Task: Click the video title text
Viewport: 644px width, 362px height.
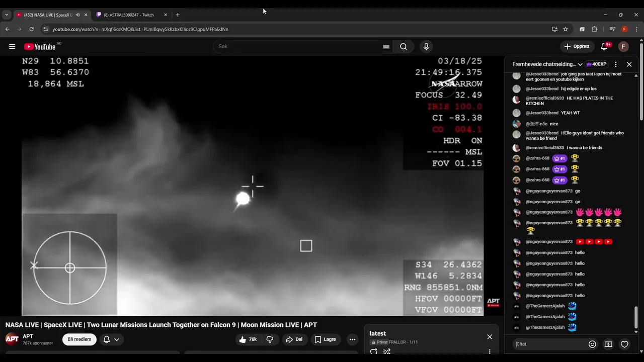Action: click(x=161, y=325)
